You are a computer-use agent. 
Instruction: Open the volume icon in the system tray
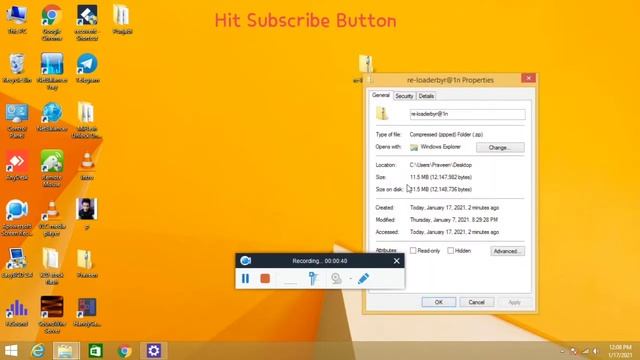coord(596,351)
